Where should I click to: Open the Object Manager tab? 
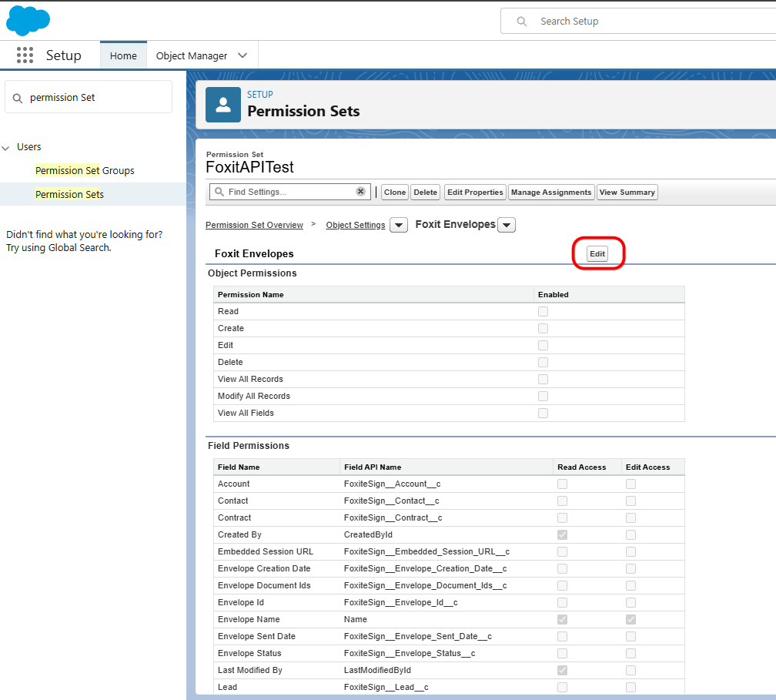192,55
